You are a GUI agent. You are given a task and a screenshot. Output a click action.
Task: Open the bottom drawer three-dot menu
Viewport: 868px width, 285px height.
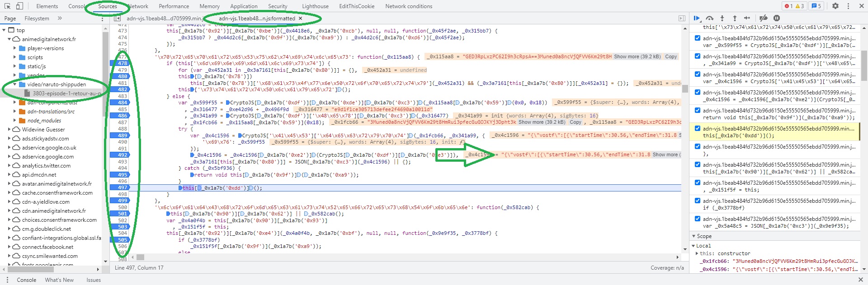pyautogui.click(x=7, y=280)
